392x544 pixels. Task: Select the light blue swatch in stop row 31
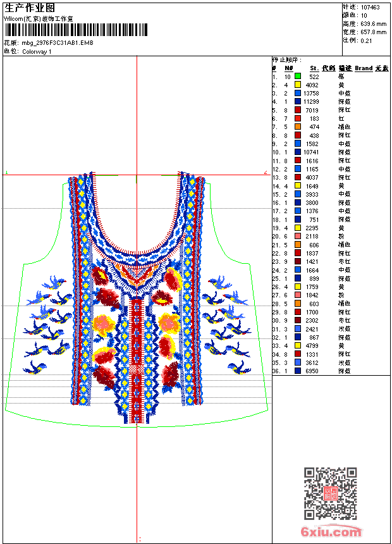(298, 328)
